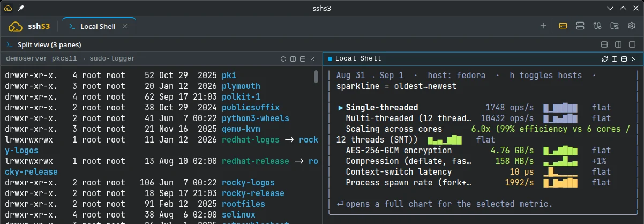Click the selinux directory entry
This screenshot has width=644, height=224.
(x=238, y=215)
